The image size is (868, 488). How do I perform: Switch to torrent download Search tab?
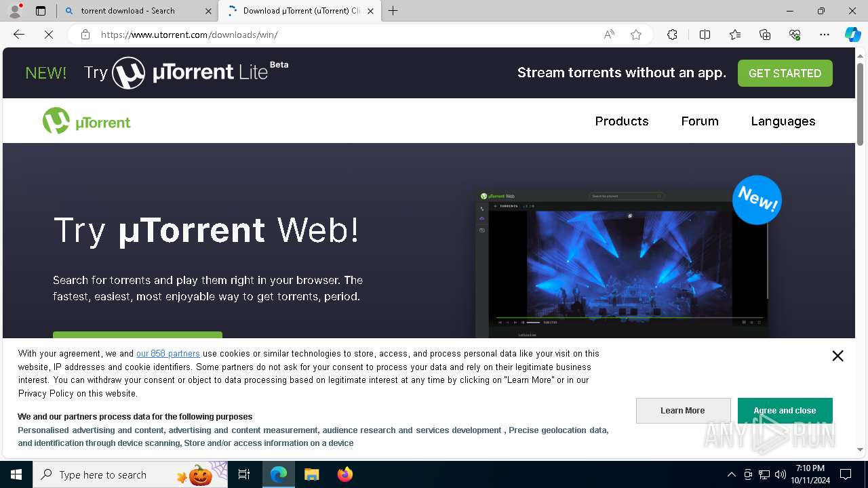tap(137, 11)
